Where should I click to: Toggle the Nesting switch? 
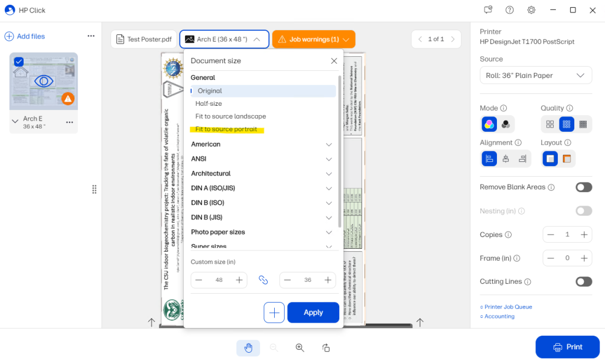pos(584,211)
